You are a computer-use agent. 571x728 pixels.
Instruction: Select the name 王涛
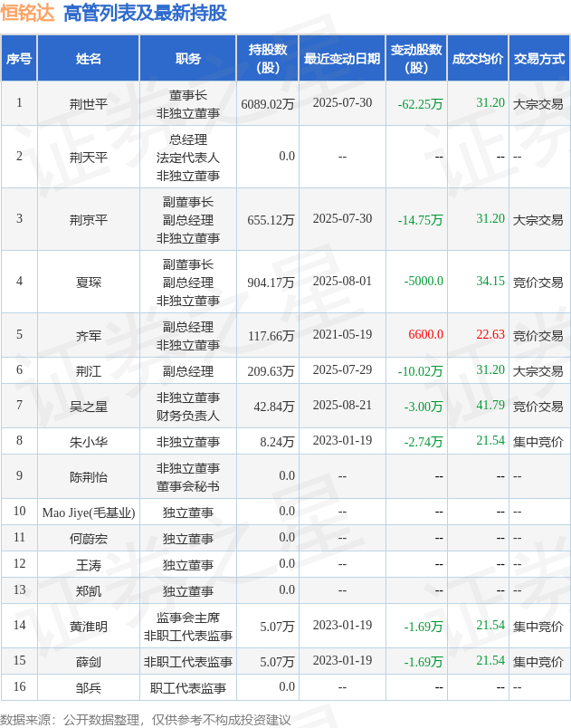click(x=88, y=565)
